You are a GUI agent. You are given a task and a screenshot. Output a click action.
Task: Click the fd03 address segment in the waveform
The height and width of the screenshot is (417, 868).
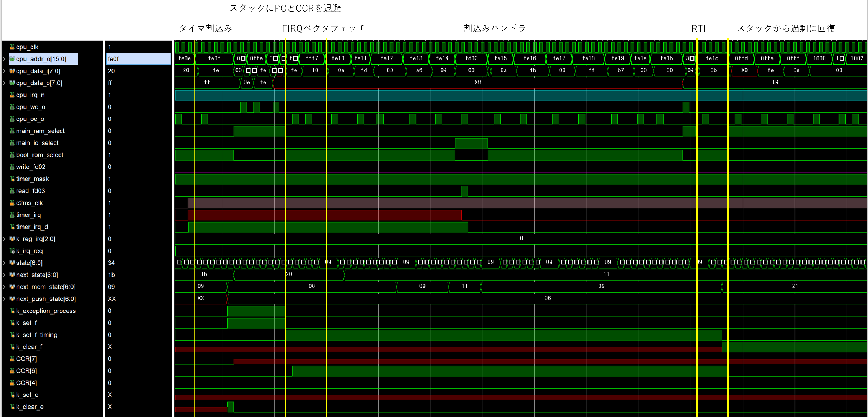471,58
